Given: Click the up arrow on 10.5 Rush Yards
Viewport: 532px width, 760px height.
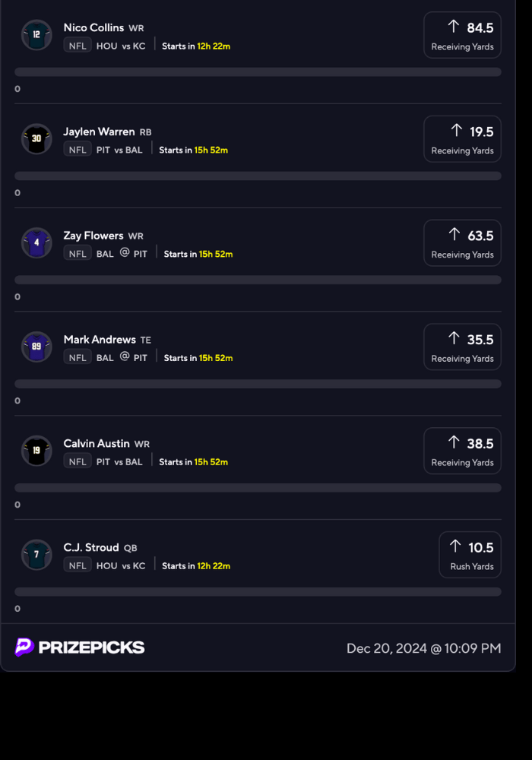Looking at the screenshot, I should [455, 546].
